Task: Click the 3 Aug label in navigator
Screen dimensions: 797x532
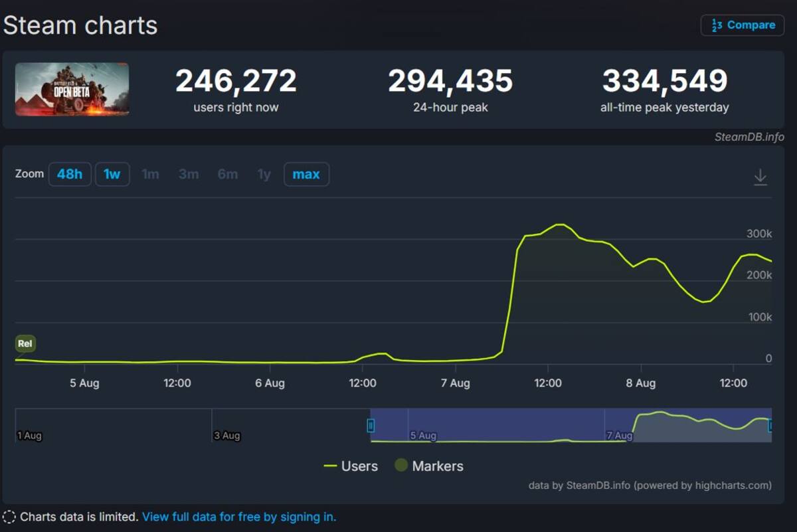Action: click(x=227, y=436)
